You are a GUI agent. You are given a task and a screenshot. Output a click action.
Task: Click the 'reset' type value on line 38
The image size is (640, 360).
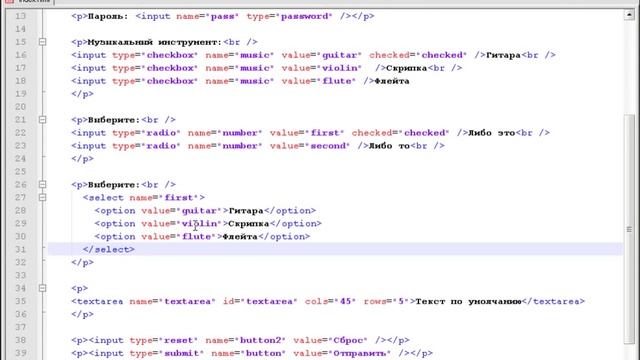pyautogui.click(x=179, y=340)
